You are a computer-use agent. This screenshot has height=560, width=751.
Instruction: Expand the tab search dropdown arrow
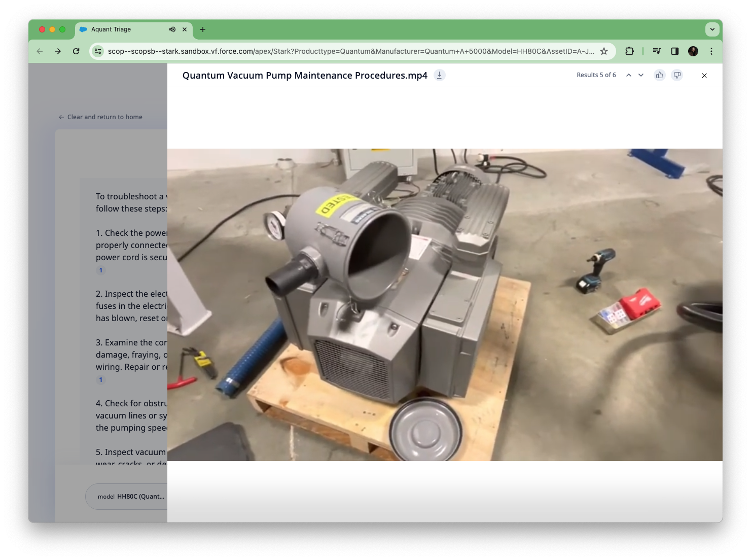(712, 29)
